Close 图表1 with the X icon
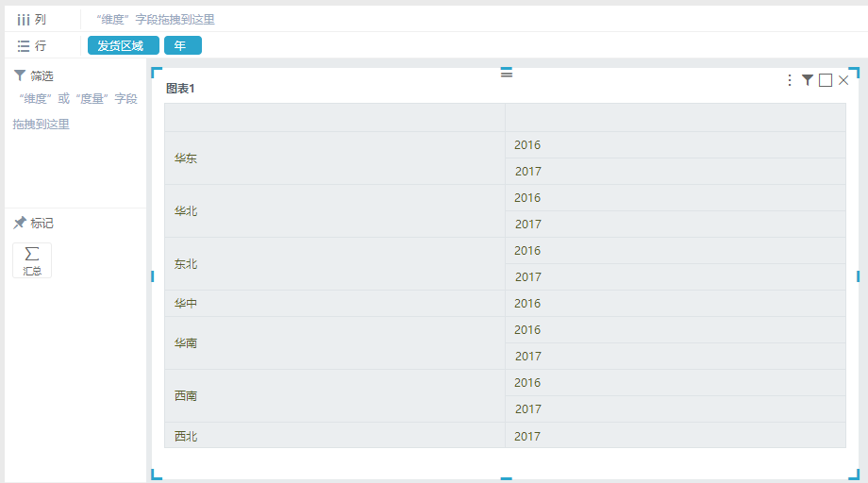Image resolution: width=868 pixels, height=483 pixels. tap(843, 80)
